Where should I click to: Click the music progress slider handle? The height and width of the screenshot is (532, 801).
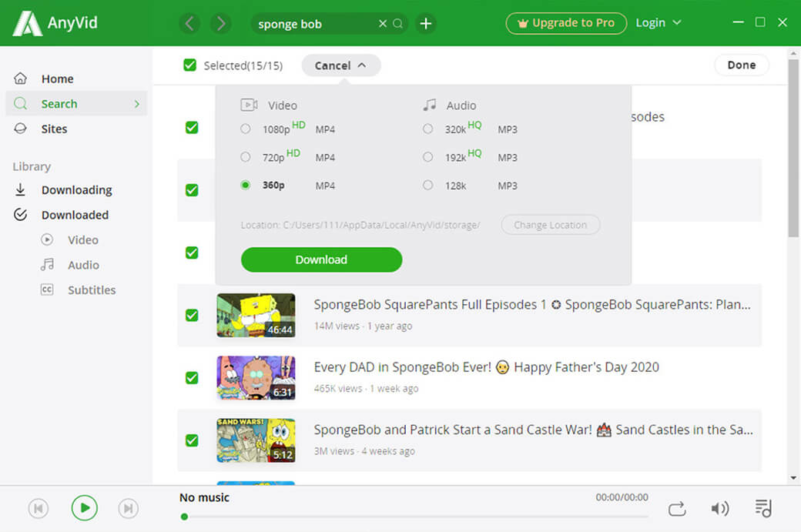[184, 517]
